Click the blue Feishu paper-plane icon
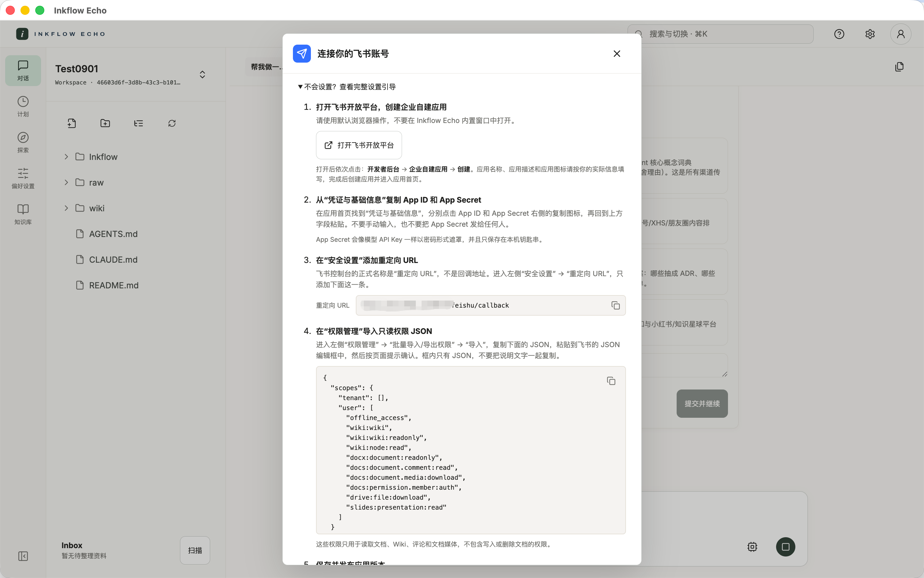This screenshot has width=924, height=578. pyautogui.click(x=302, y=54)
